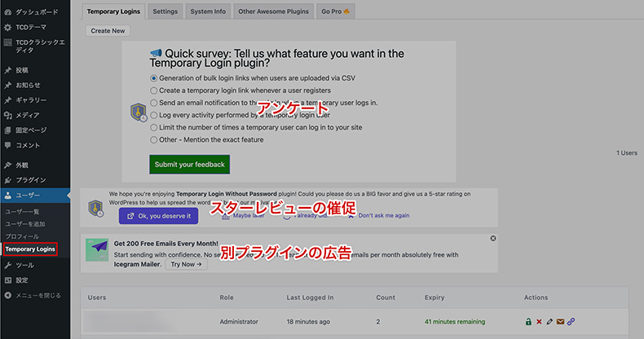Switch to the Temporary Logins tab

tap(113, 11)
